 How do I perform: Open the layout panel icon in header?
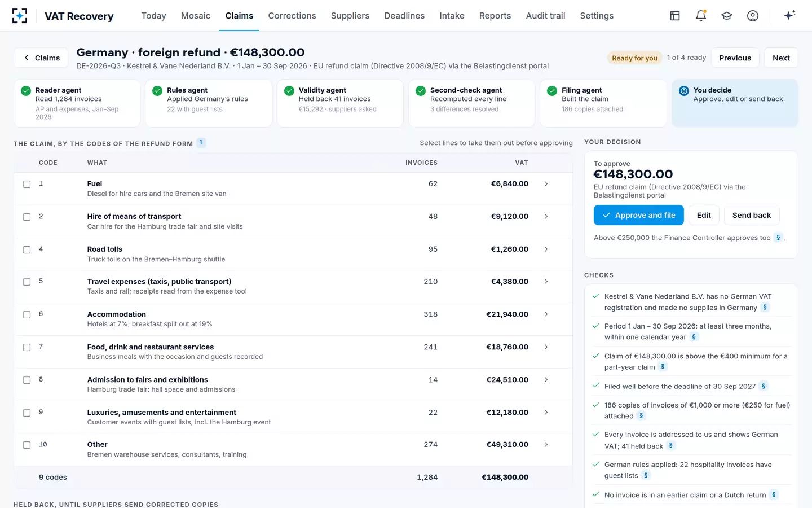coord(675,16)
